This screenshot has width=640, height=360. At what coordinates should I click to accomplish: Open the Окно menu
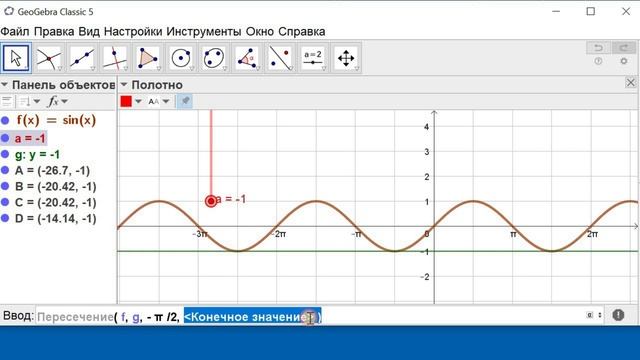pos(260,31)
